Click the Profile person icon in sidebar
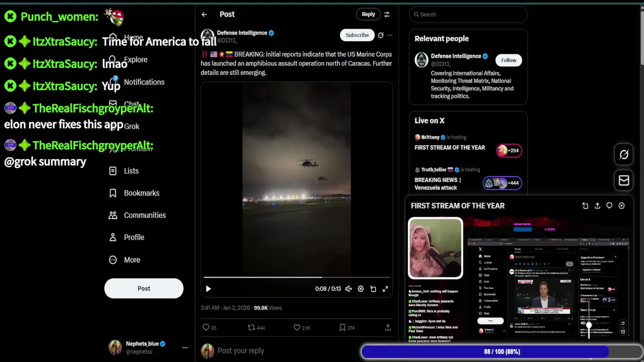Image resolution: width=644 pixels, height=362 pixels. tap(113, 237)
